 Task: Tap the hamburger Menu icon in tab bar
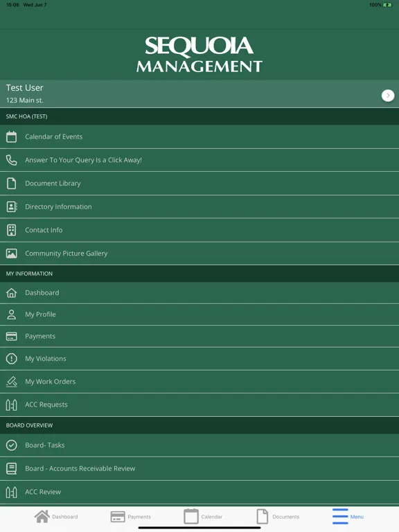coord(340,516)
